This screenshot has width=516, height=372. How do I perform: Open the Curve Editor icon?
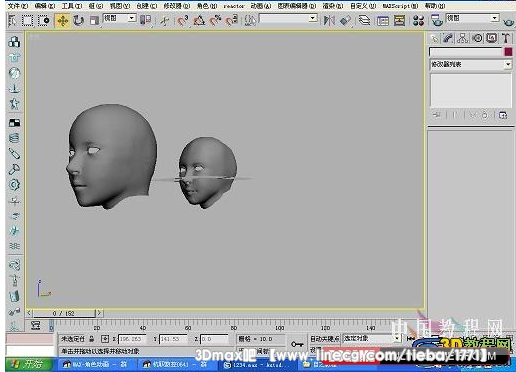tap(383, 21)
